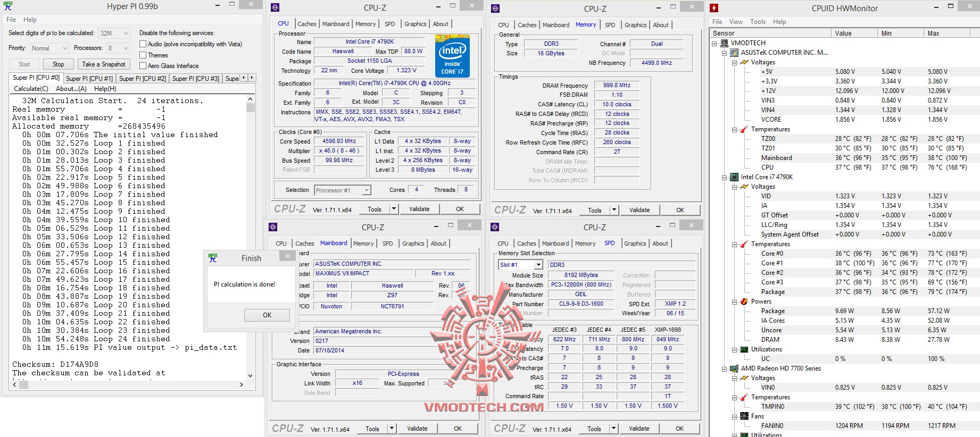Open SPD tab in the Mainboard tab window
The height and width of the screenshot is (437, 980).
(x=388, y=243)
